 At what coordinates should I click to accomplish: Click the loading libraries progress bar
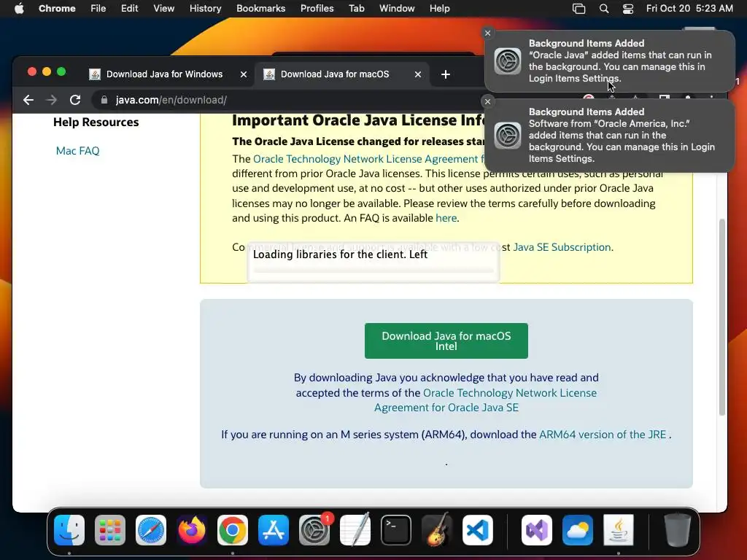pyautogui.click(x=373, y=270)
